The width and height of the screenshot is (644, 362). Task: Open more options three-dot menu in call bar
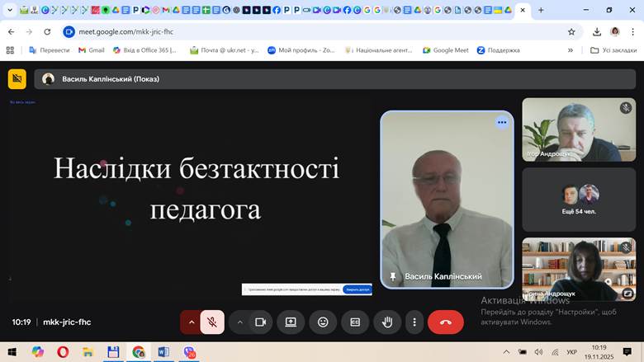coord(414,322)
